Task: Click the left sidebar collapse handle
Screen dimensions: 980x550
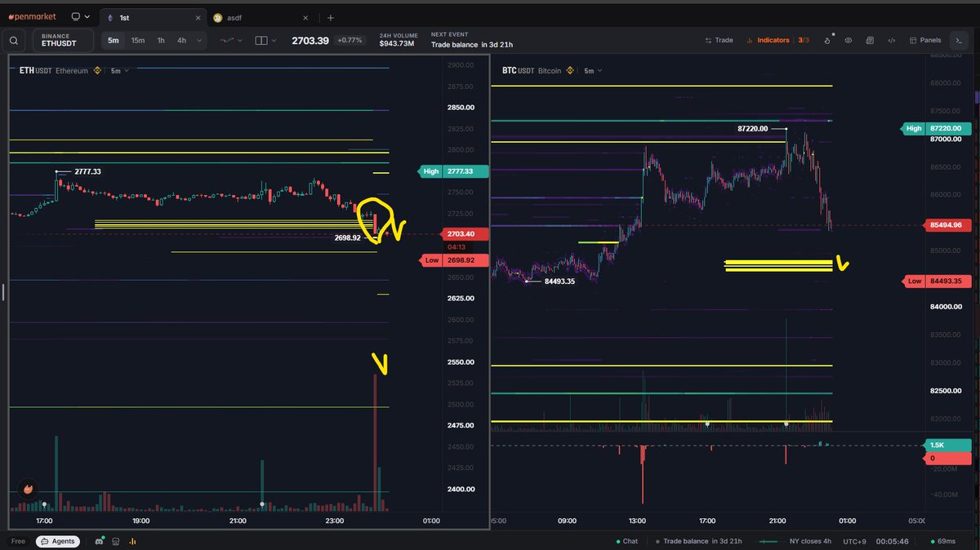Action: point(2,291)
